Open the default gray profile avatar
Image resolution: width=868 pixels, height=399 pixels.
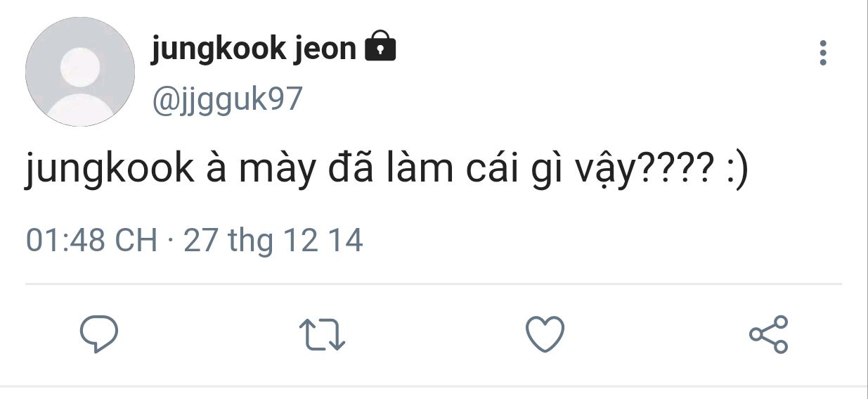[x=80, y=72]
